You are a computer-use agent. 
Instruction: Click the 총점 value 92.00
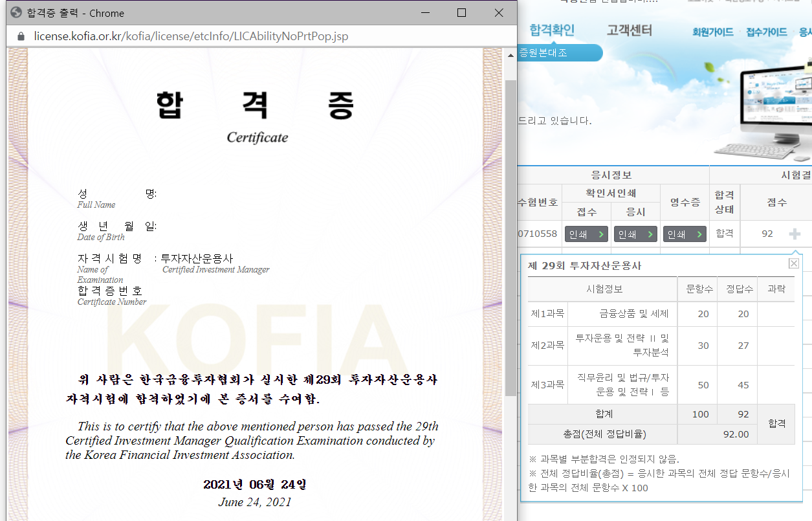coord(736,434)
